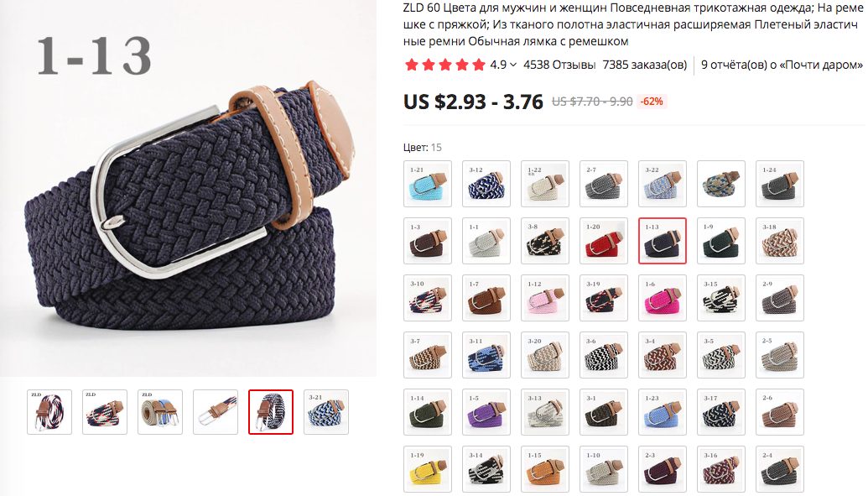The image size is (868, 496).
Task: Open the 4538 Отзывы reviews link
Action: point(559,65)
